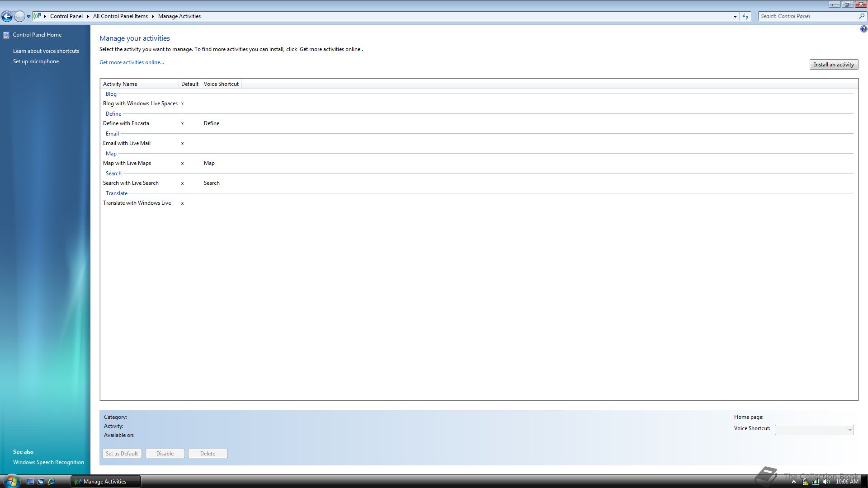Open the volume speaker tray icon
This screenshot has width=868, height=488.
pyautogui.click(x=826, y=482)
